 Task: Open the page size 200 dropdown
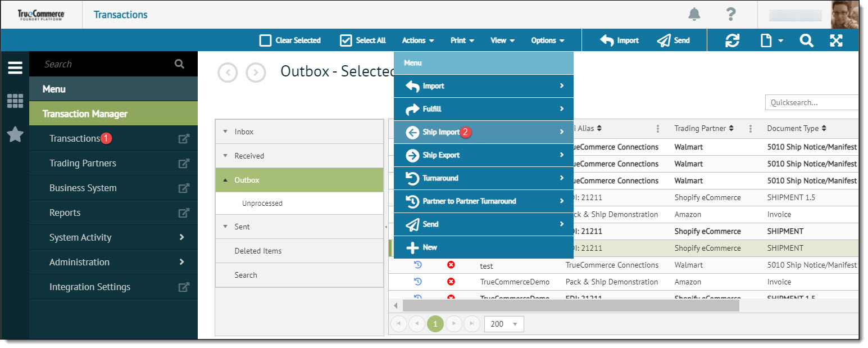tap(503, 324)
